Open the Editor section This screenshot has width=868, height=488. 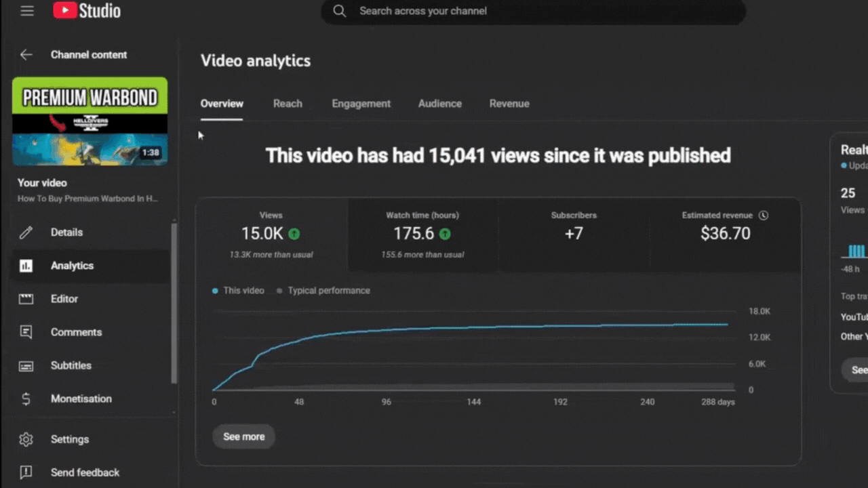(x=91, y=299)
